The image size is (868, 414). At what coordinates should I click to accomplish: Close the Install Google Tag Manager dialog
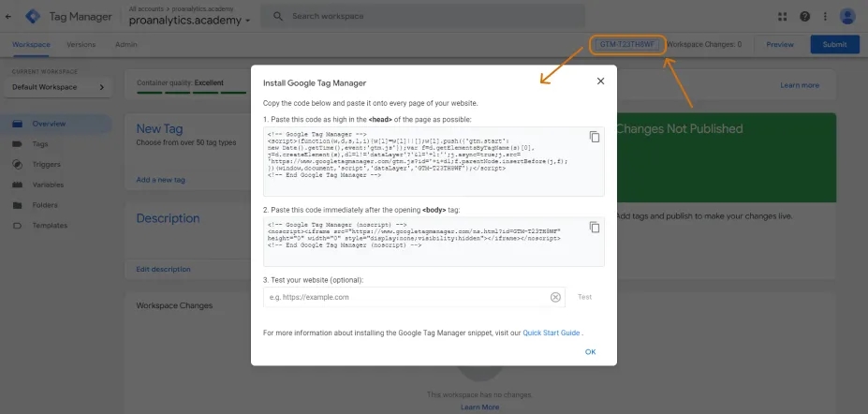600,81
